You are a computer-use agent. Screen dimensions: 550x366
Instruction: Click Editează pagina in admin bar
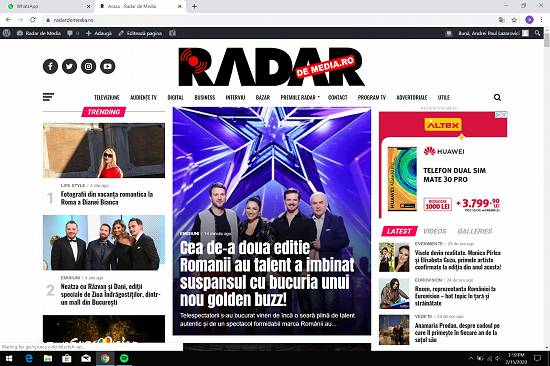[x=140, y=33]
